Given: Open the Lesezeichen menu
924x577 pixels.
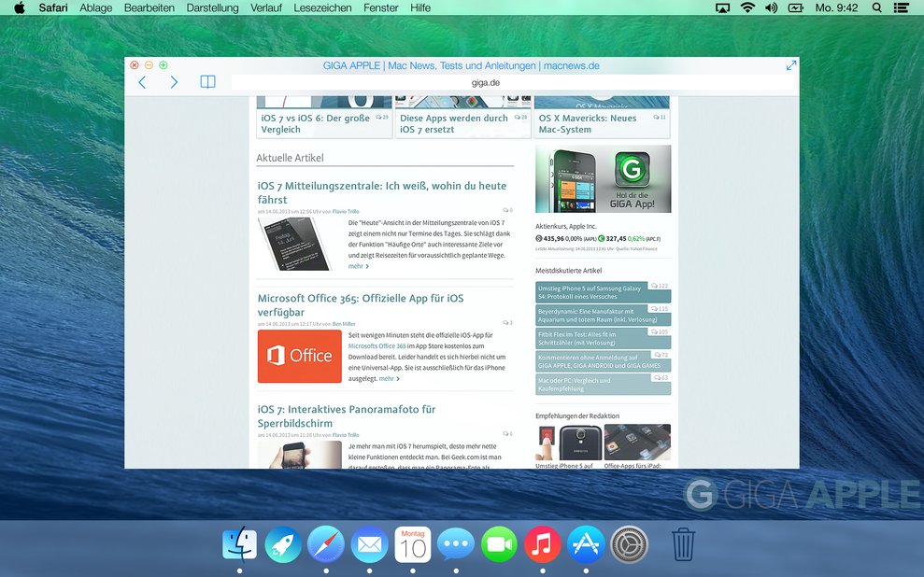Looking at the screenshot, I should (x=322, y=7).
